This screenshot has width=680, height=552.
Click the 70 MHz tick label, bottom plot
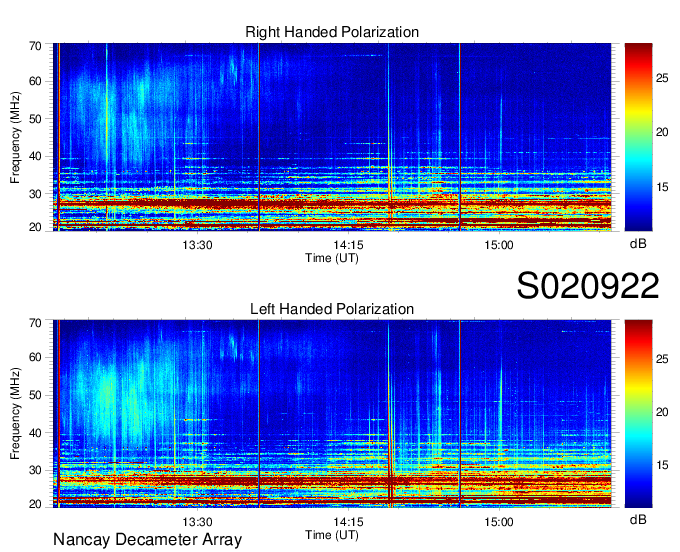pyautogui.click(x=35, y=323)
